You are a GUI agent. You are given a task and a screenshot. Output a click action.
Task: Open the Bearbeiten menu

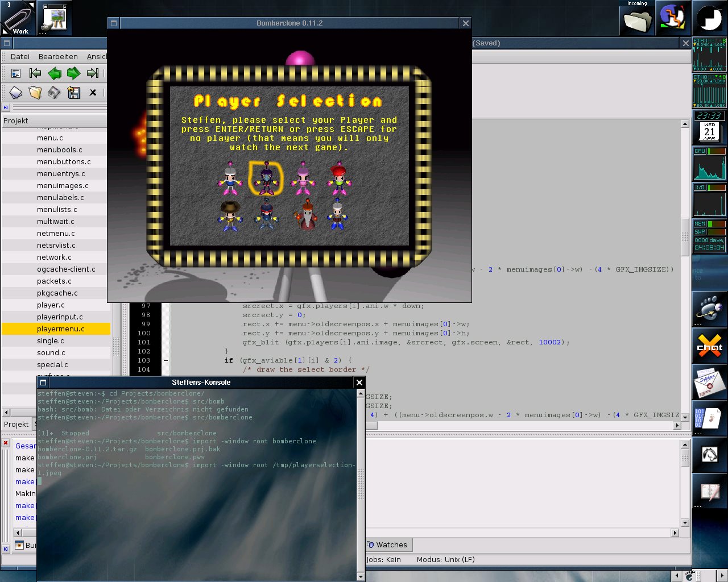(58, 56)
